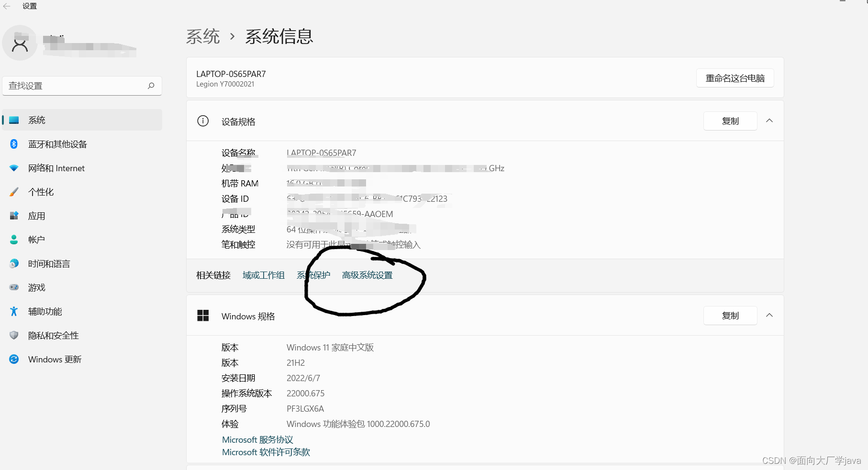Click 系统 in the breadcrumb header

(x=203, y=36)
